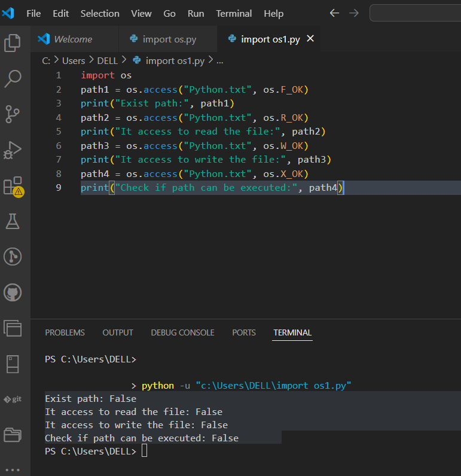The width and height of the screenshot is (461, 476).
Task: Open the Git Graph circular icon
Action: click(x=13, y=257)
